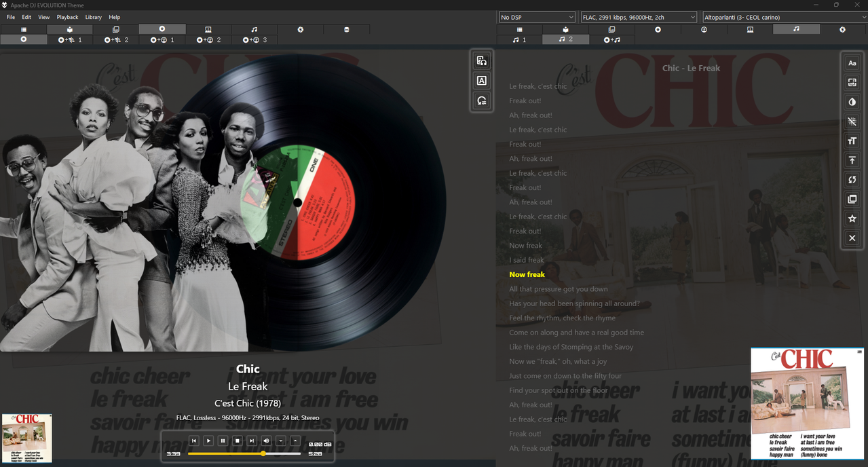The width and height of the screenshot is (868, 467).
Task: Click the seek bar handle
Action: coord(263,453)
